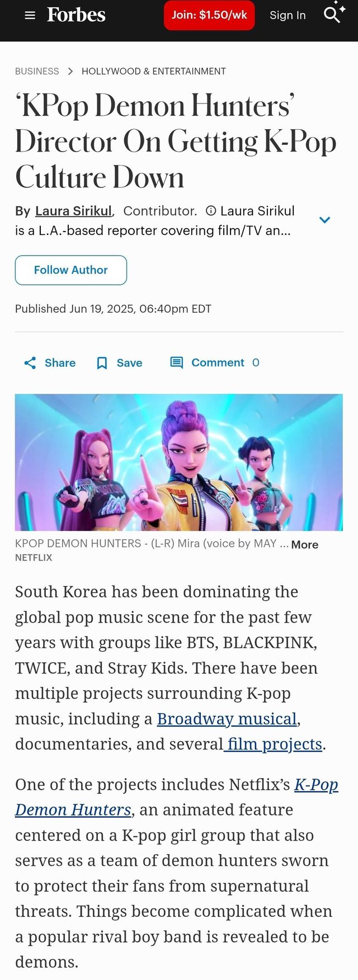Open the comment speech-bubble icon
Screen dimensions: 358x980
(177, 362)
